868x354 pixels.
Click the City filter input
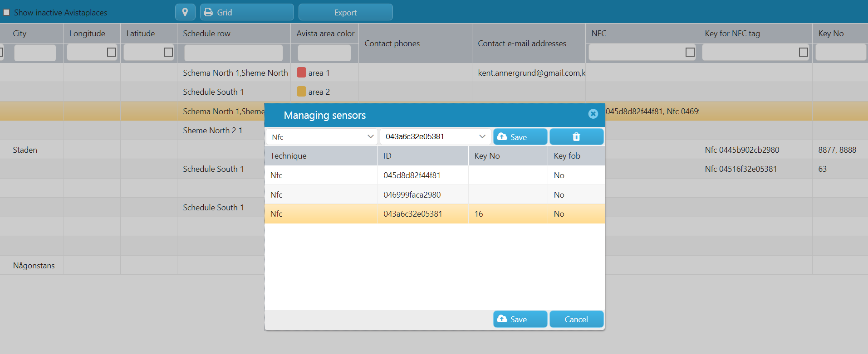pyautogui.click(x=35, y=53)
